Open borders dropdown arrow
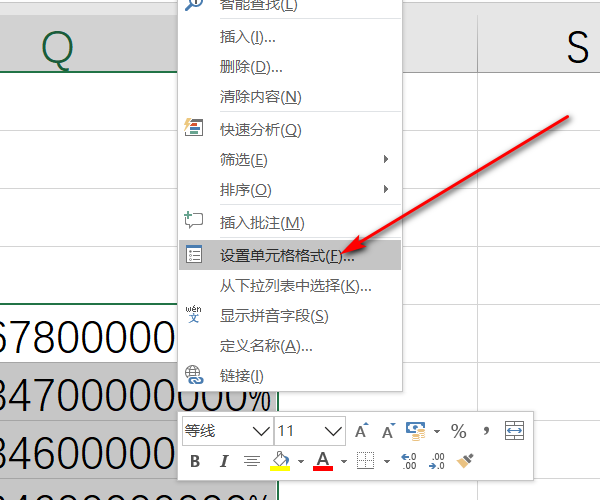Screen dimensions: 600x500 [387, 461]
